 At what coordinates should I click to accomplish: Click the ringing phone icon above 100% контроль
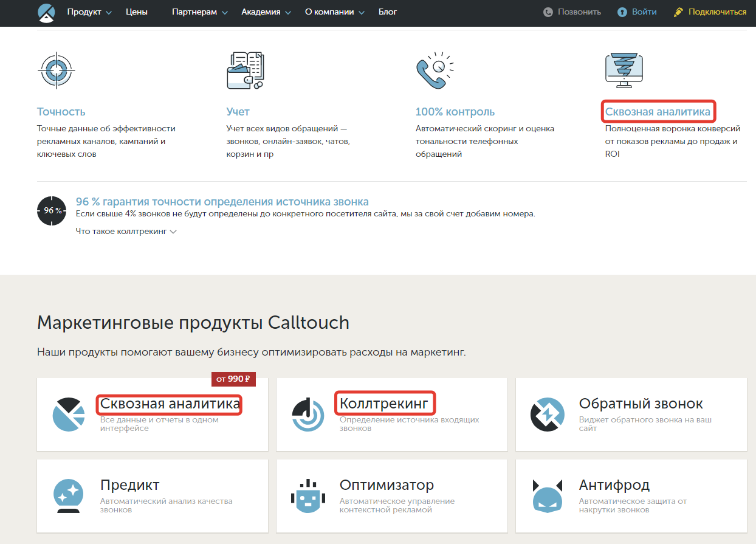(x=436, y=71)
